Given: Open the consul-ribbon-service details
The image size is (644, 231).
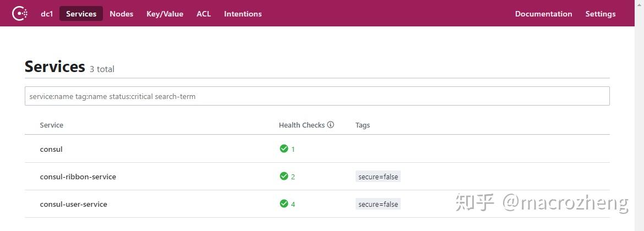Looking at the screenshot, I should coord(78,177).
